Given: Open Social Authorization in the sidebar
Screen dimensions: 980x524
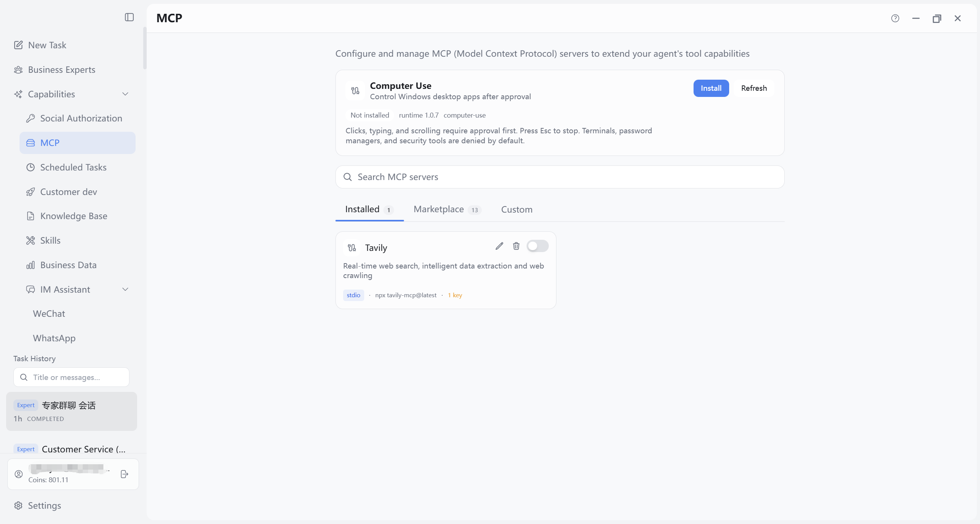Looking at the screenshot, I should (77, 118).
